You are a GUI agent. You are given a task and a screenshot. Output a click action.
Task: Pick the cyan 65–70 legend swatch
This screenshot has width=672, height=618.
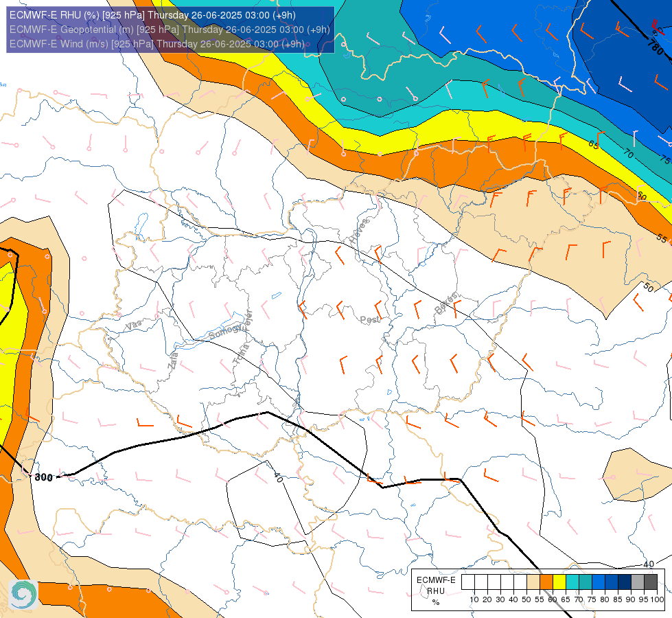pyautogui.click(x=572, y=582)
